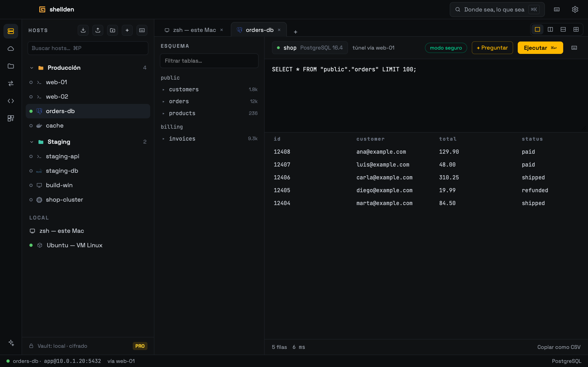The height and width of the screenshot is (367, 588).
Task: Switch to the zsh — este Mac tab
Action: [x=194, y=30]
